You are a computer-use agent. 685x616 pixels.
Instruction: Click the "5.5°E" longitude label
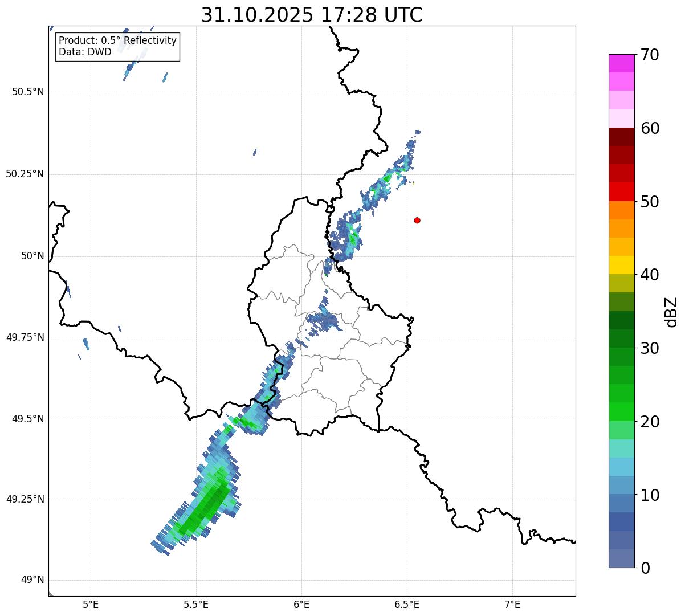(x=196, y=605)
